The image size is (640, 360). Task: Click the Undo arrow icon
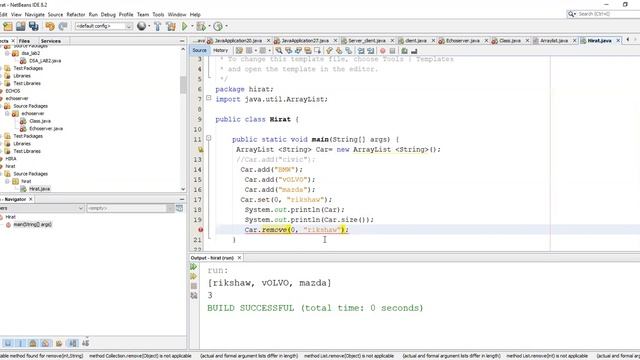[50, 27]
